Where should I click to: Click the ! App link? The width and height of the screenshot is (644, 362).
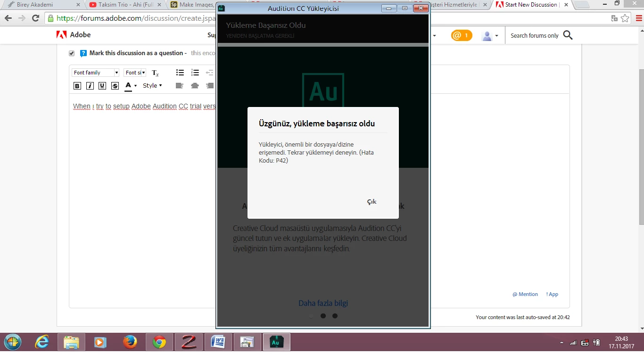[552, 294]
